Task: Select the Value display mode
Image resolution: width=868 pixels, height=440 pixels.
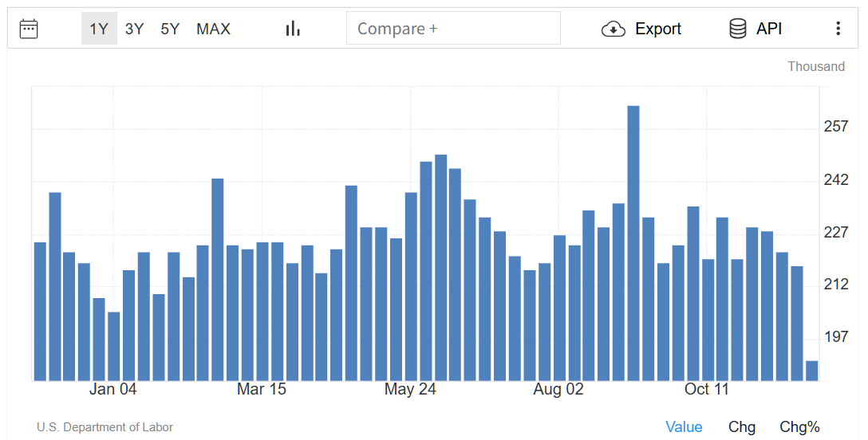Action: pos(684,427)
